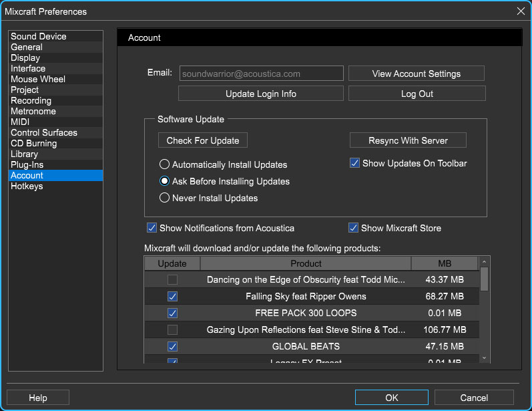This screenshot has height=411, width=532.
Task: Open MIDI preferences
Action: 55,122
